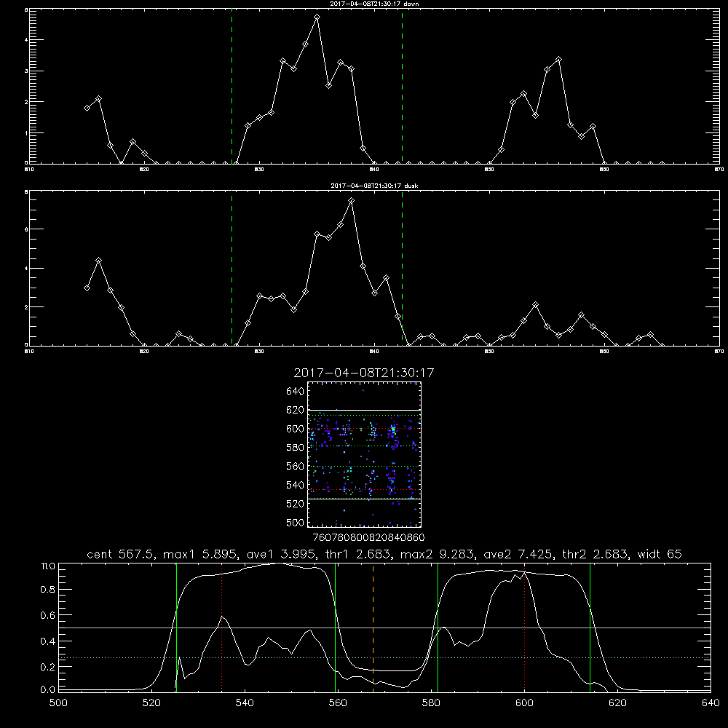Click the y-axis label 0.6 in bottom plot
This screenshot has width=728, height=728.
pos(48,615)
